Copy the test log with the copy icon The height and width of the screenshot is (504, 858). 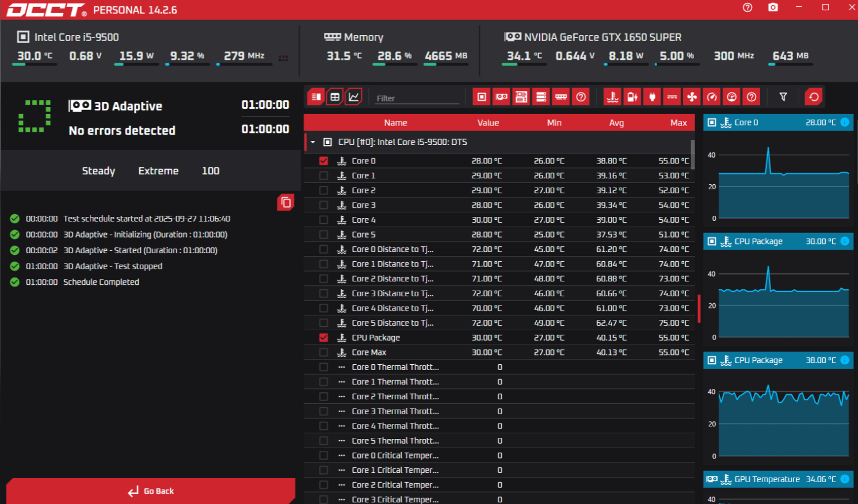pos(286,203)
